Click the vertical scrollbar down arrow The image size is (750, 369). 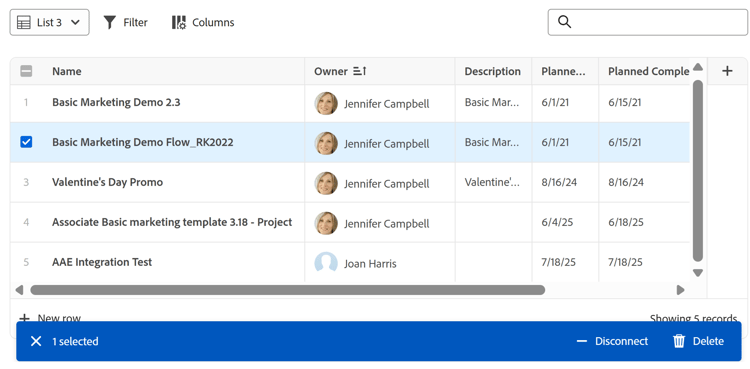coord(698,273)
